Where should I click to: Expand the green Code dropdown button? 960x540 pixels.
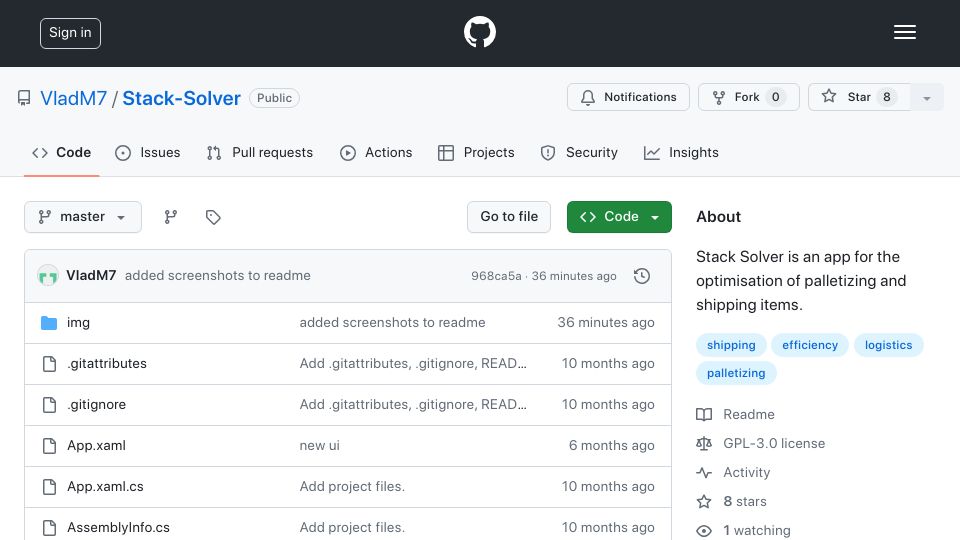coord(619,217)
